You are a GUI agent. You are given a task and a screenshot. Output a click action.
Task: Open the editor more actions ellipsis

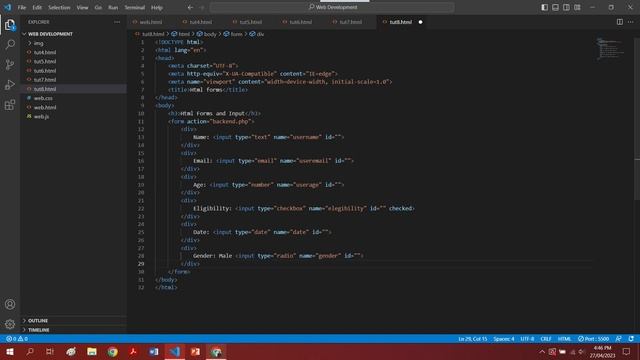pyautogui.click(x=631, y=22)
